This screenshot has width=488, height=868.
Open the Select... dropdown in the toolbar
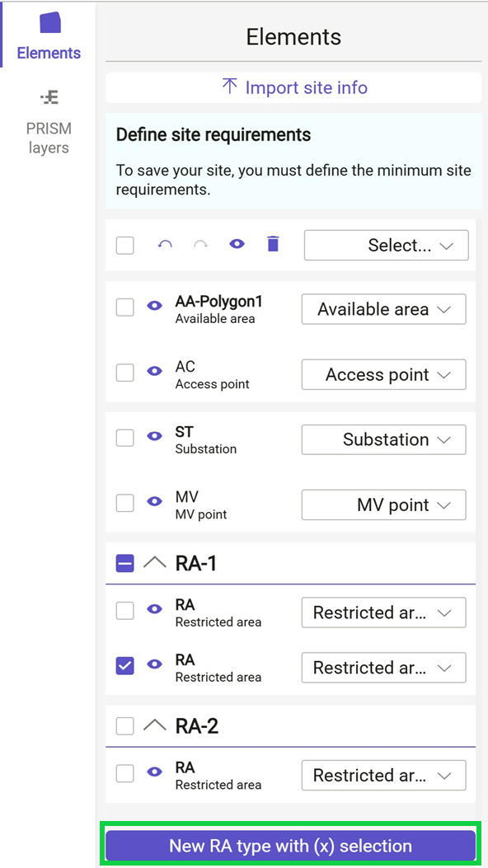[x=386, y=245]
